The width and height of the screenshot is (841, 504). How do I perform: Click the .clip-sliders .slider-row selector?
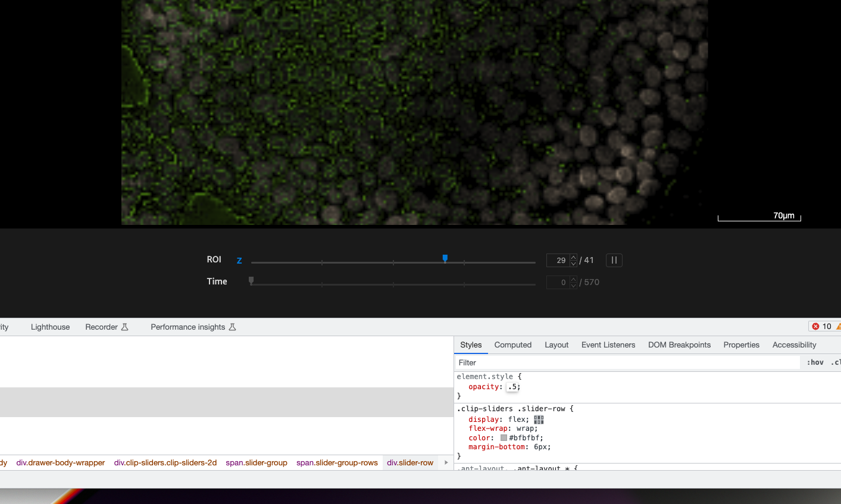(x=511, y=409)
